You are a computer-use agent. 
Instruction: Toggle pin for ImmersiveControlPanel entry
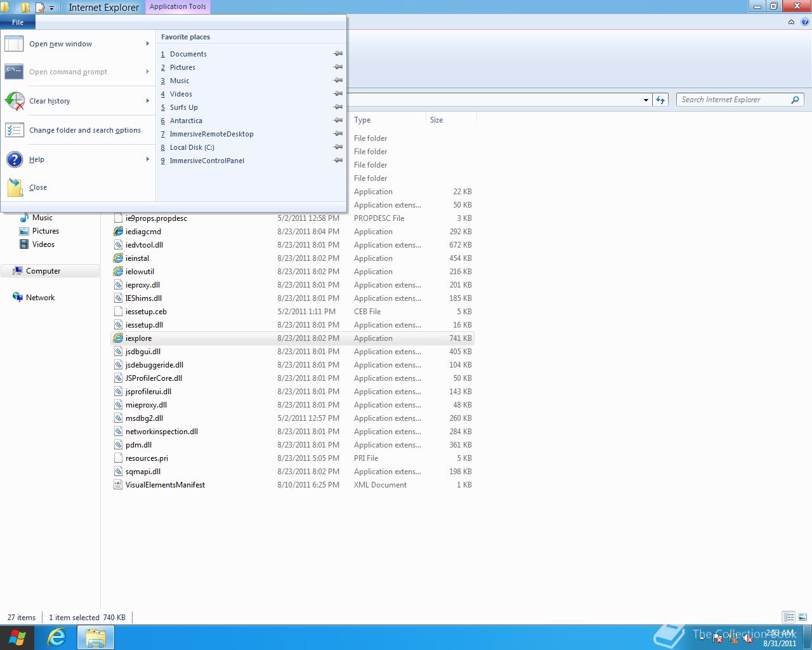click(338, 161)
